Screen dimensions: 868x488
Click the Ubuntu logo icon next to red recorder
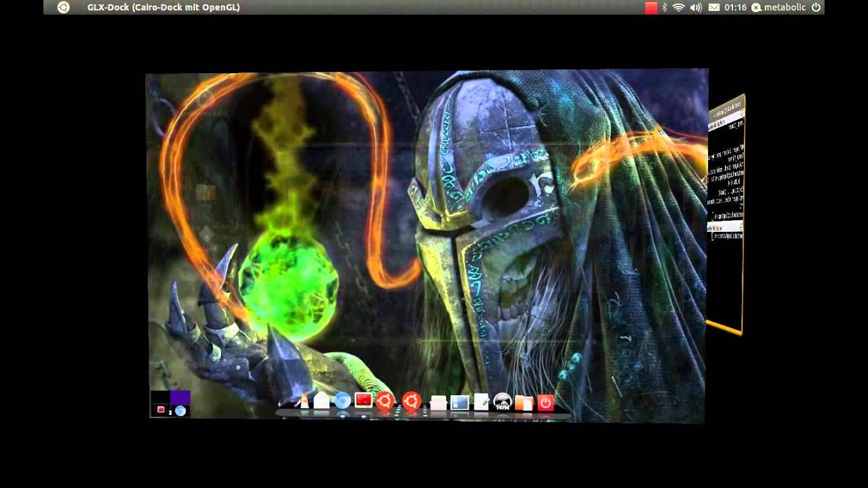384,401
